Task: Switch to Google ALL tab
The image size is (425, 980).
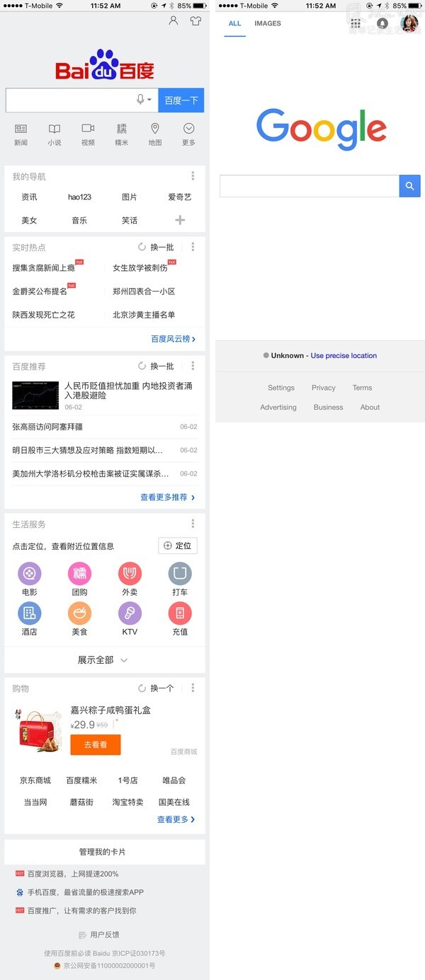Action: click(235, 23)
